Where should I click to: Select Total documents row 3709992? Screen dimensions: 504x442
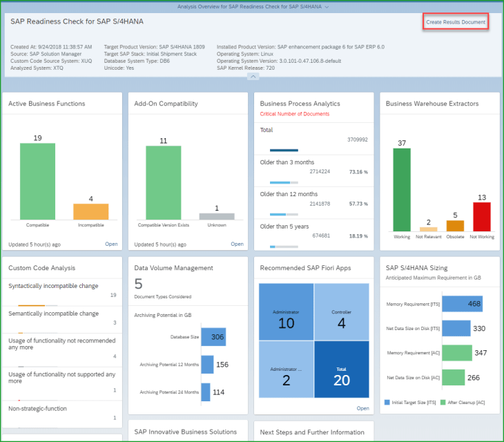pos(313,139)
